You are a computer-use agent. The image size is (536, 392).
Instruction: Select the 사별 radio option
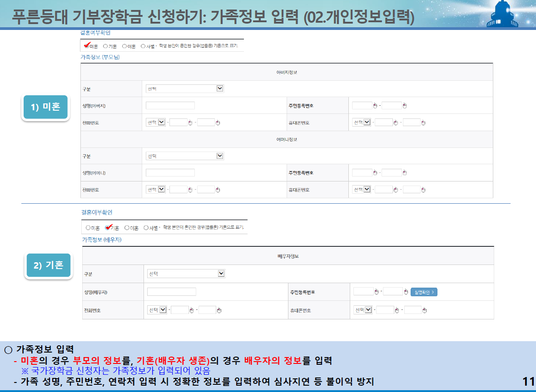143,46
